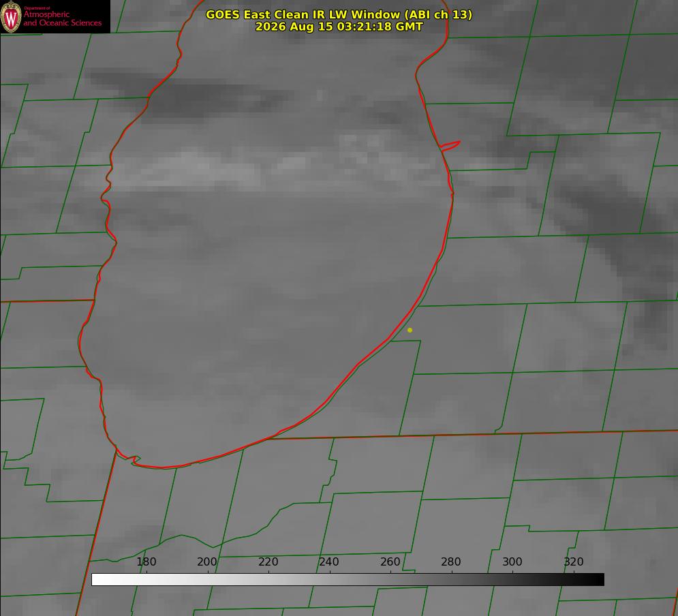Select the 220 colorbar label

click(268, 561)
